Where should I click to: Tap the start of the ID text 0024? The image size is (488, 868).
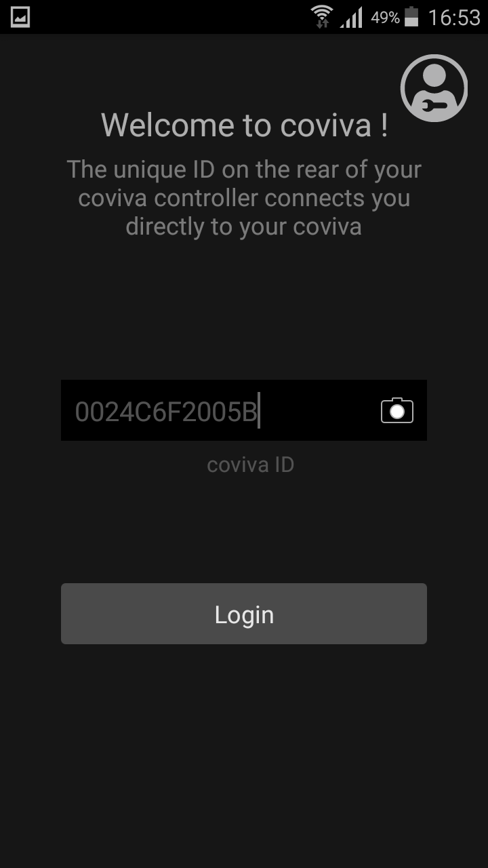pos(92,412)
